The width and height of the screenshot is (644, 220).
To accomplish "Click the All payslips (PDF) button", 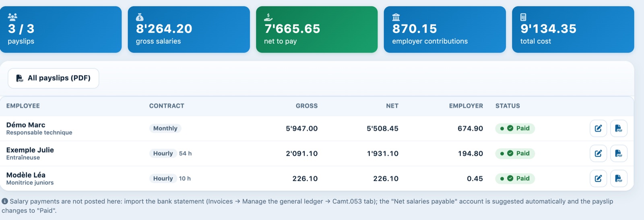I will [x=54, y=78].
